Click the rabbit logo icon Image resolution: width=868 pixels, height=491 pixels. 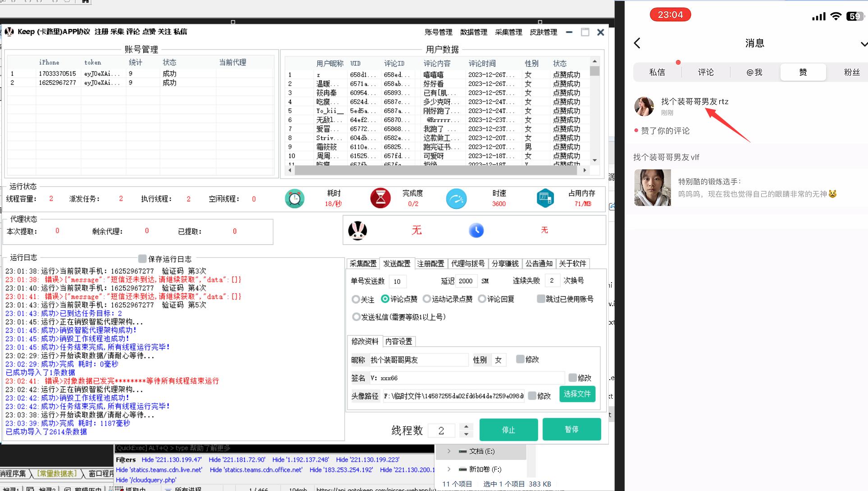tap(357, 230)
